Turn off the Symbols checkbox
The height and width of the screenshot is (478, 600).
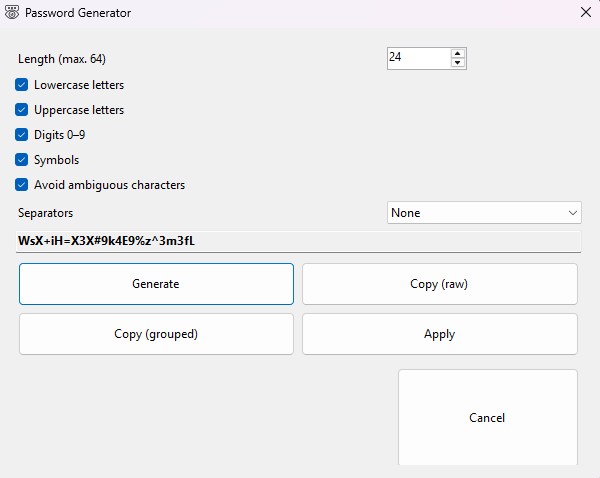point(22,160)
